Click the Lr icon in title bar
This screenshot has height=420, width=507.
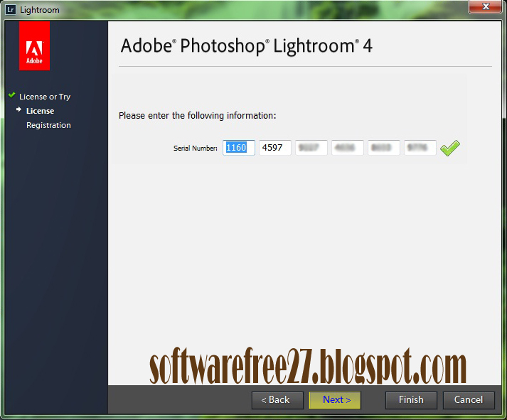click(x=11, y=10)
